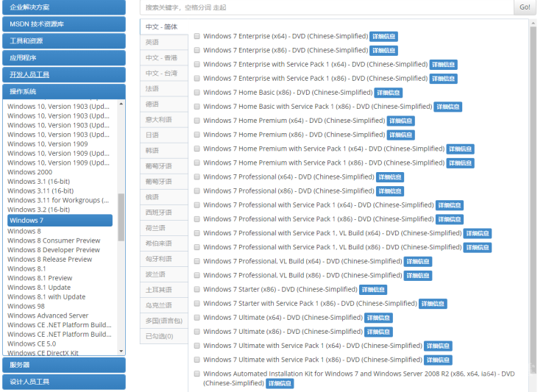Open the 法语 language tab
The height and width of the screenshot is (392, 549).
pyautogui.click(x=164, y=88)
